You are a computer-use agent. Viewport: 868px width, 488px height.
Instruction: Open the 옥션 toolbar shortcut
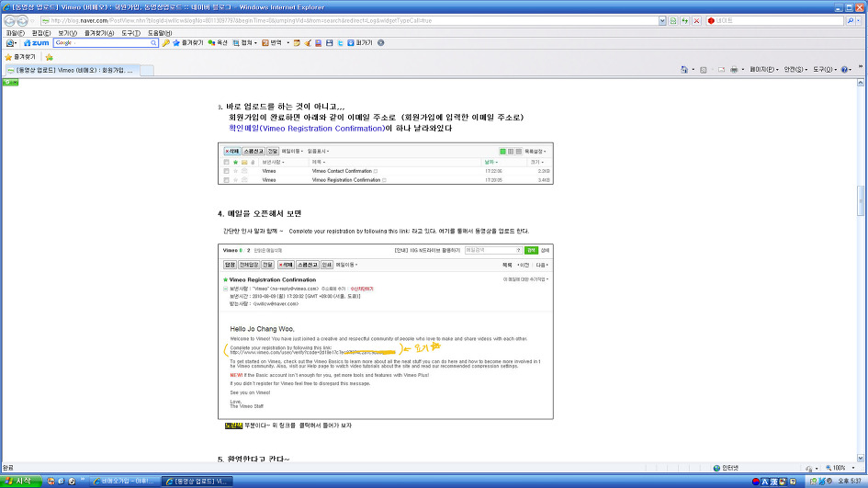click(x=218, y=42)
